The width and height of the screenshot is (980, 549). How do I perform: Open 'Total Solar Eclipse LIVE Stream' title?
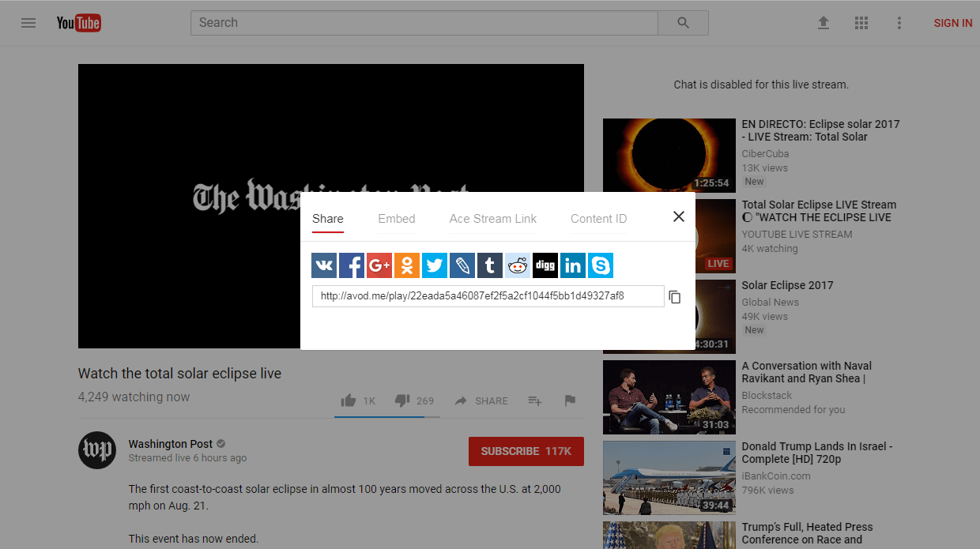coord(819,211)
